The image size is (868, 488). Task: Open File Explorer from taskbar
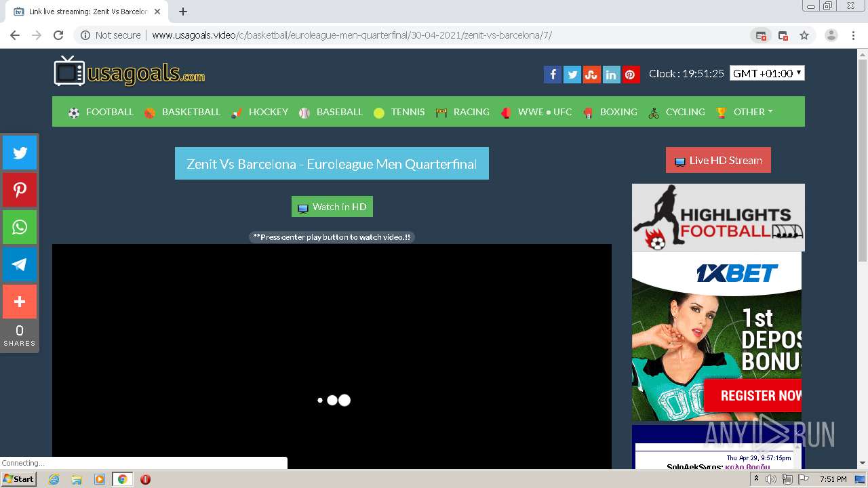click(x=77, y=479)
